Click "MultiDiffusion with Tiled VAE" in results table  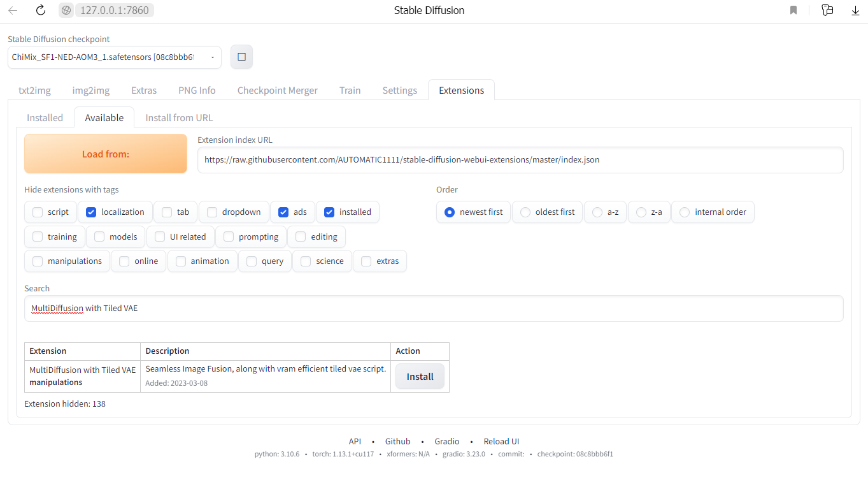tap(83, 370)
